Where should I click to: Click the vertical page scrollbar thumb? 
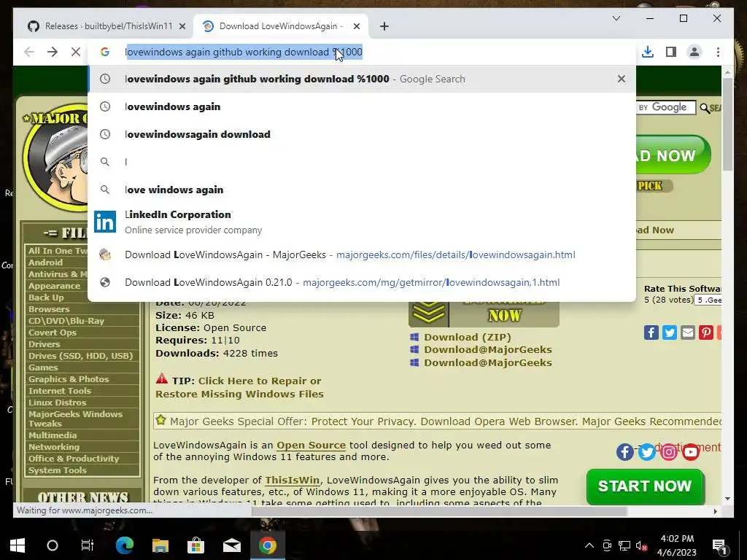tap(727, 124)
